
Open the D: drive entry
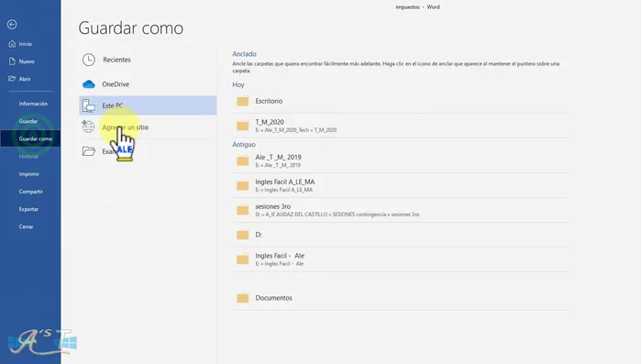click(x=400, y=235)
